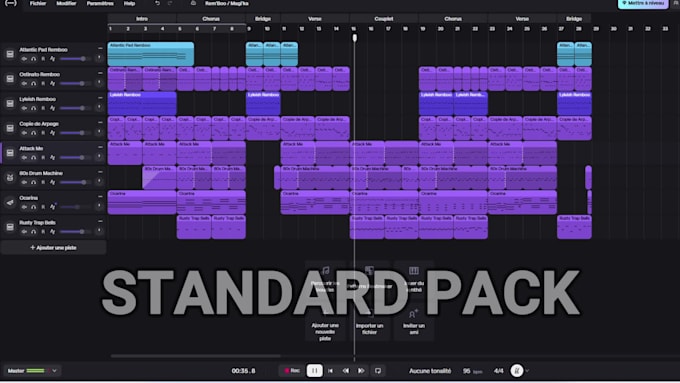Open the Paramètres menu

click(x=100, y=3)
